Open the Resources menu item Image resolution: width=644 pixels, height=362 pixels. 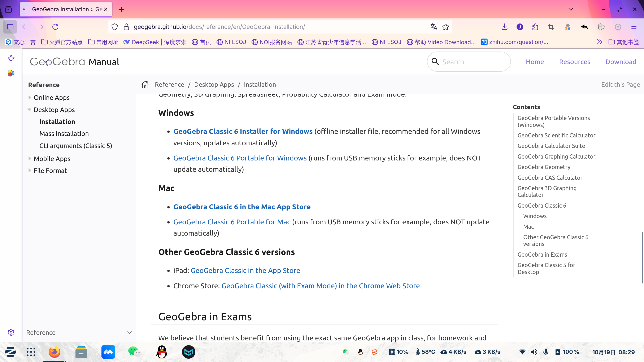574,62
